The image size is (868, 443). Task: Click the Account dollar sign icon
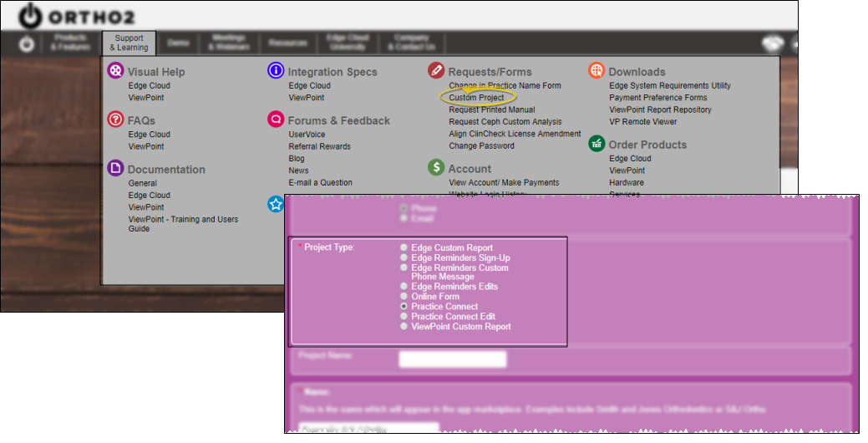[x=436, y=168]
